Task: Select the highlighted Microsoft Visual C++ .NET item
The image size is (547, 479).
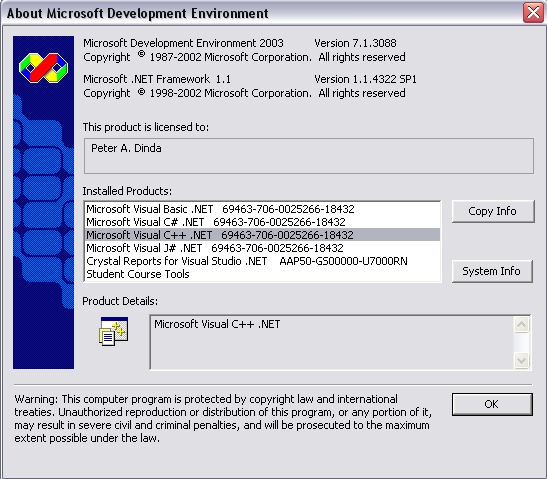Action: click(x=262, y=235)
